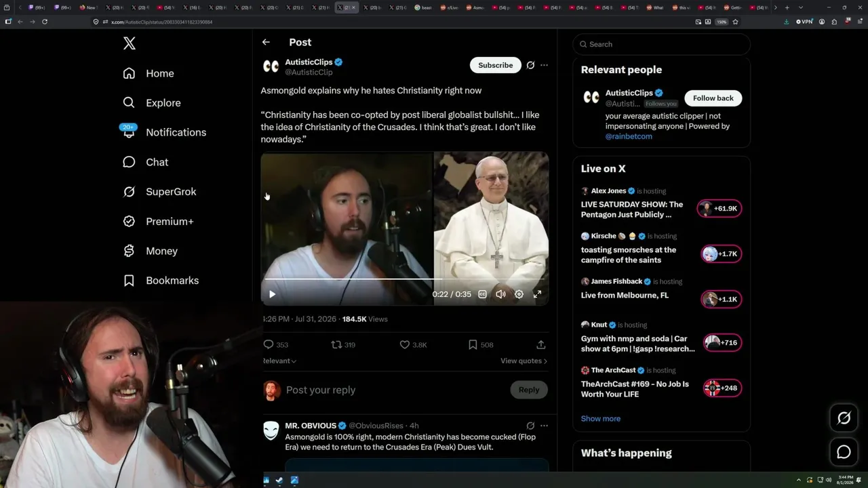The image size is (868, 488).
Task: Click the browser VPN button
Action: coord(804,22)
